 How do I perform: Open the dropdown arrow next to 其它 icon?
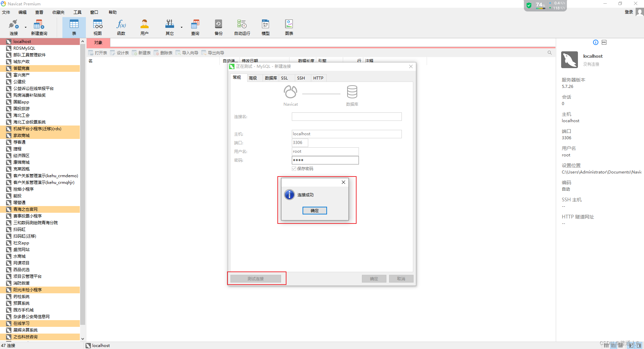coord(181,27)
